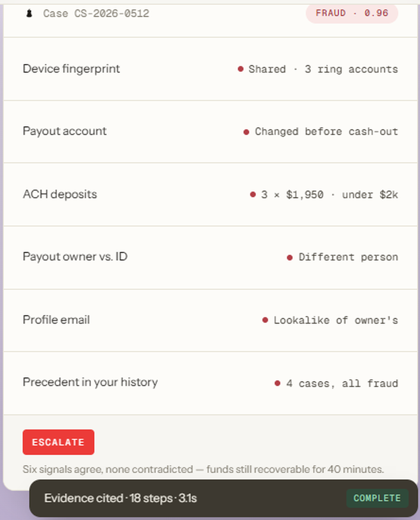This screenshot has height=520, width=420.
Task: Click the red dot beside 3 × $1,950
Action: pyautogui.click(x=253, y=194)
